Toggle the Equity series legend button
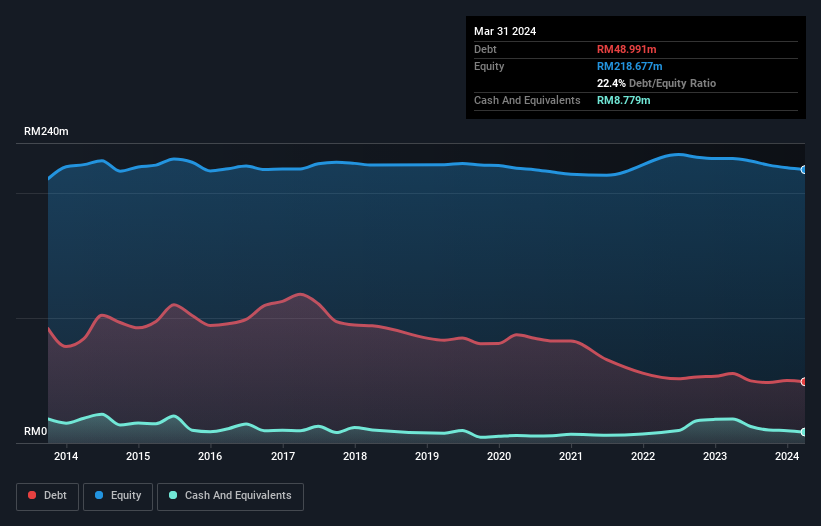821x526 pixels. (118, 496)
